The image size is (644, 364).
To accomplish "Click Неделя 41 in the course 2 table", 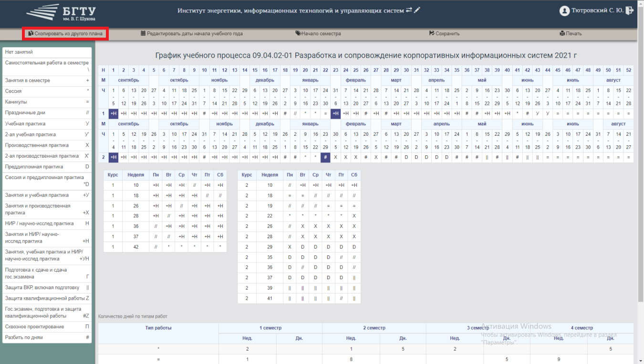I will click(x=270, y=298).
